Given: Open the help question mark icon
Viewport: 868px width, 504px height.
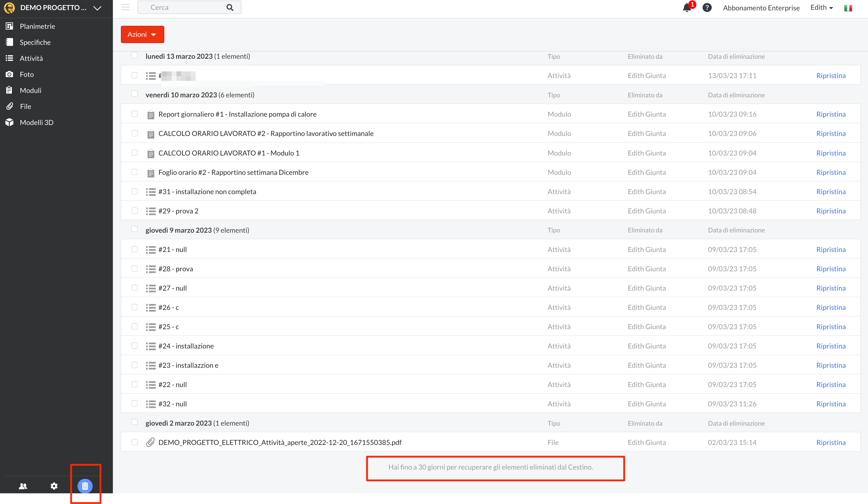Looking at the screenshot, I should pos(707,8).
